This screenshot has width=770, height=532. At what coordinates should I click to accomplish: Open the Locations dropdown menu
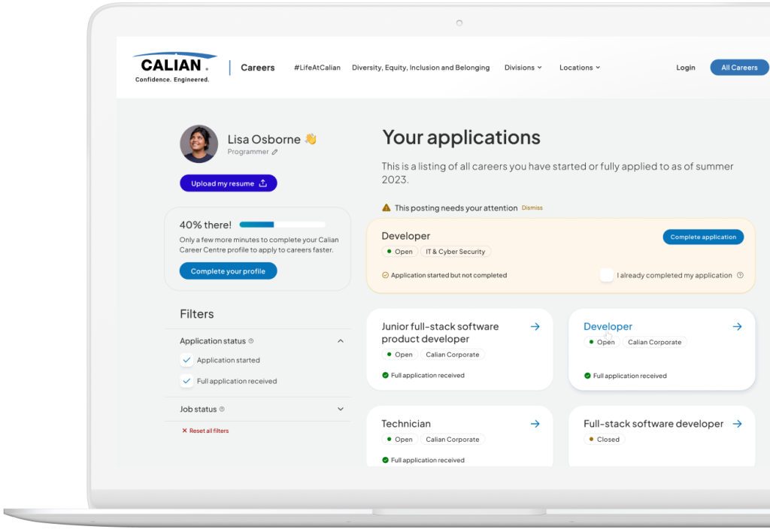(x=580, y=68)
